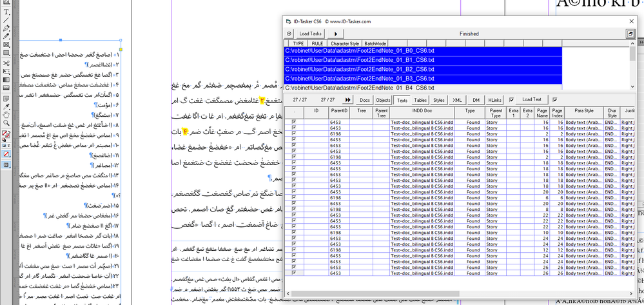Switch to the Docs tab
This screenshot has height=305, width=644.
pyautogui.click(x=365, y=100)
